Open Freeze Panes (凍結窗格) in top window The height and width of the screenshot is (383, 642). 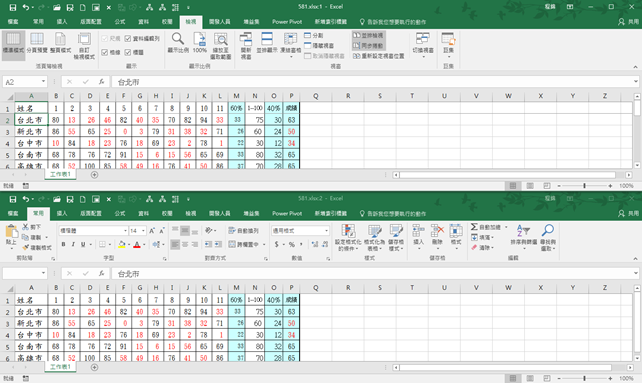(291, 44)
